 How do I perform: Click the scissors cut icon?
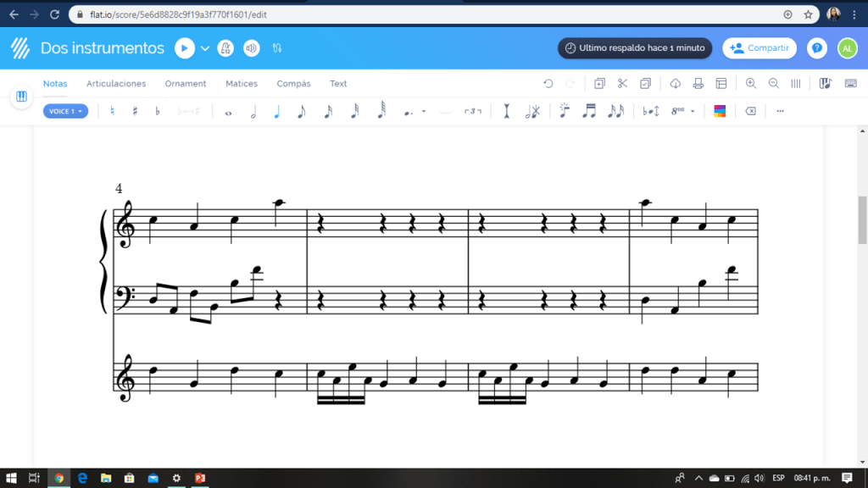coord(622,83)
